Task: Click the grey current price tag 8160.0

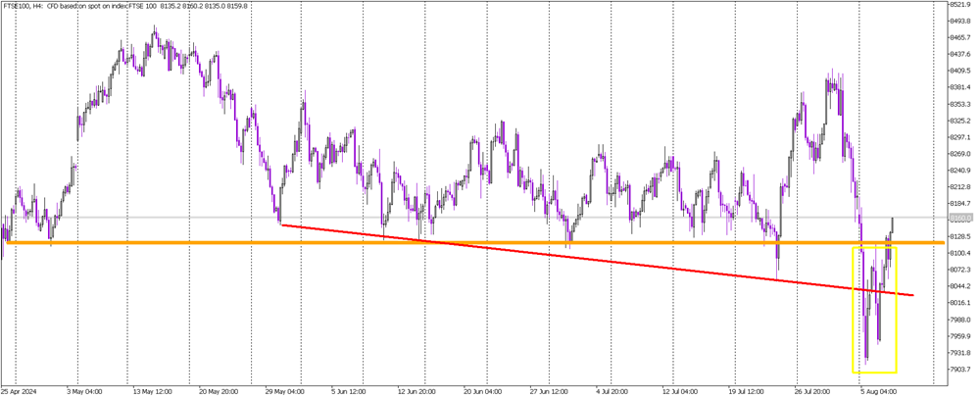Action: tap(960, 218)
